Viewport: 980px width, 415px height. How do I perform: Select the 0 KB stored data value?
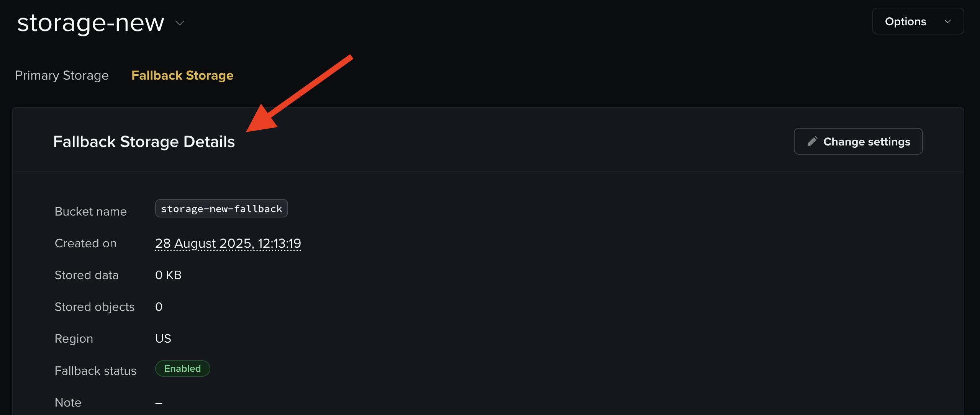pyautogui.click(x=168, y=275)
